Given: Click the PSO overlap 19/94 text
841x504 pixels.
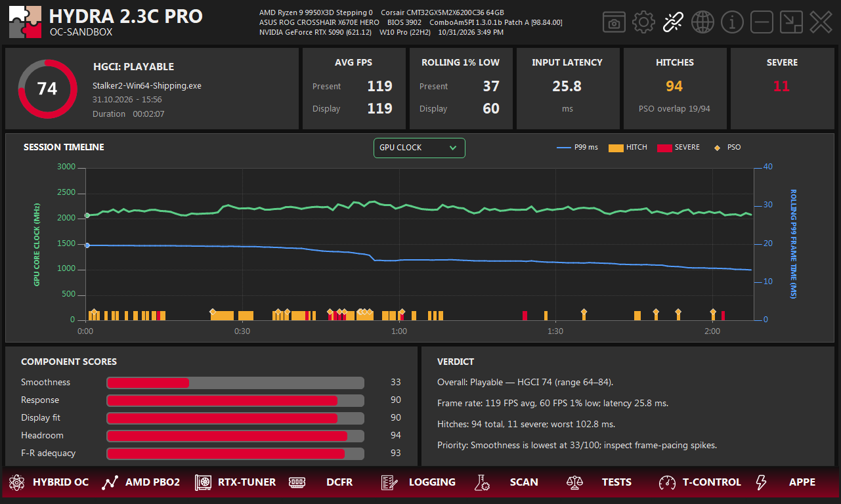Looking at the screenshot, I should pyautogui.click(x=674, y=108).
